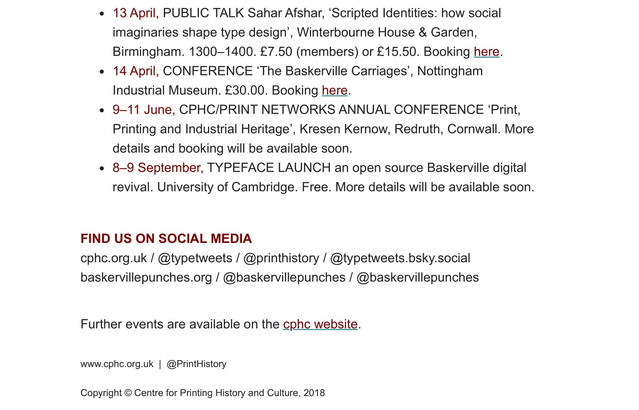Click www.cphc.org.uk in the footer
Image resolution: width=639 pixels, height=410 pixels.
[117, 364]
